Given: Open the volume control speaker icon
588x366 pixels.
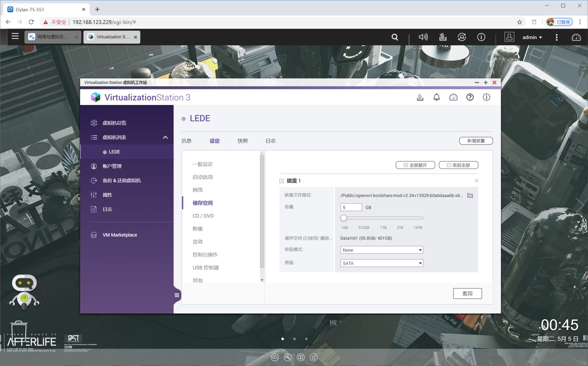Looking at the screenshot, I should 423,37.
